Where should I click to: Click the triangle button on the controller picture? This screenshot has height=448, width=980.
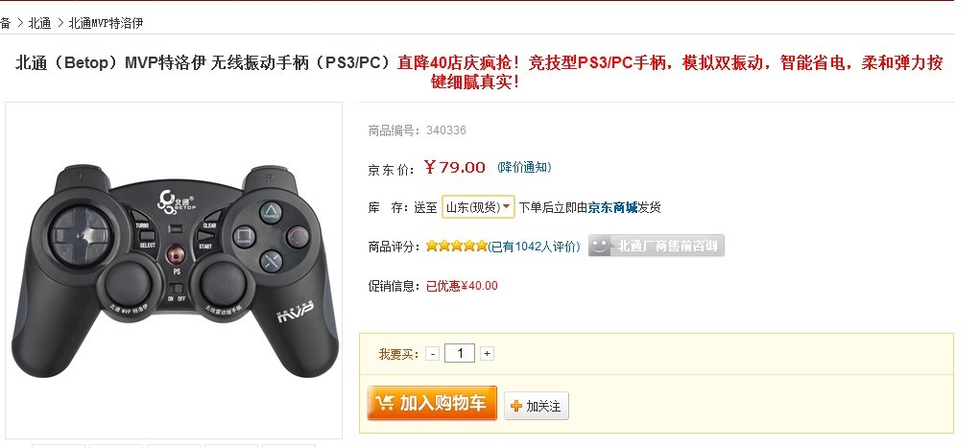[x=271, y=211]
